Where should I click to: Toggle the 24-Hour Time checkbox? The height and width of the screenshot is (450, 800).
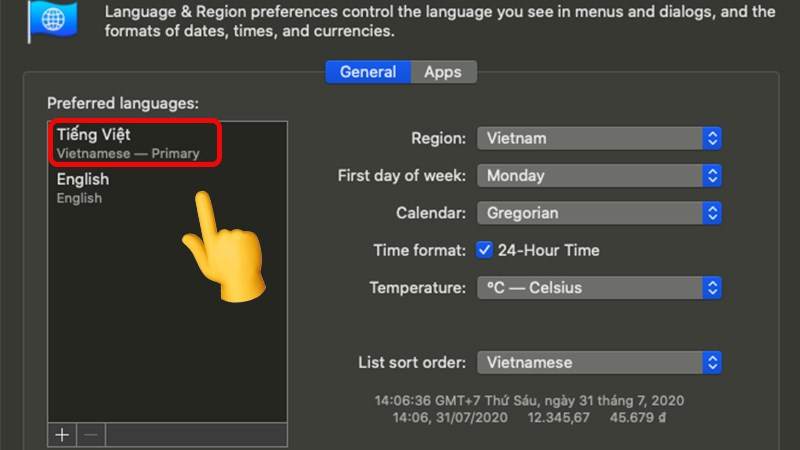point(484,250)
